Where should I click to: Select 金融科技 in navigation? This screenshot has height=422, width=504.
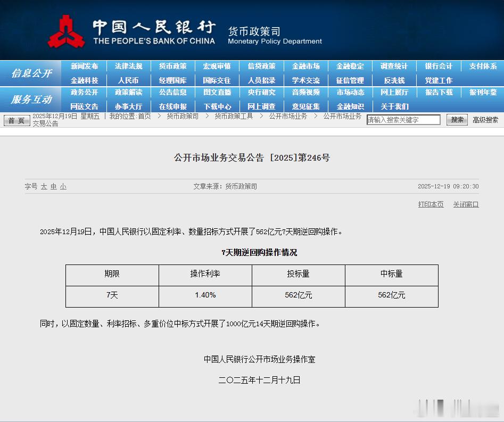[x=84, y=80]
